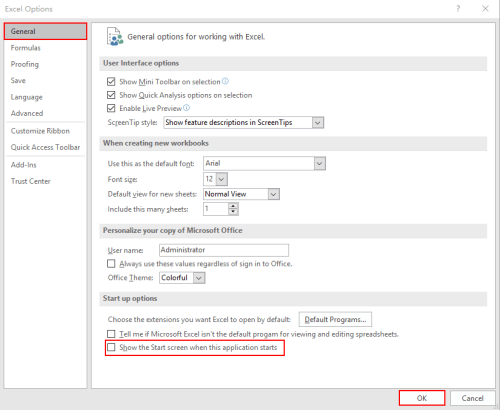Open the Customize Ribbon category
This screenshot has height=410, width=500.
tap(40, 131)
